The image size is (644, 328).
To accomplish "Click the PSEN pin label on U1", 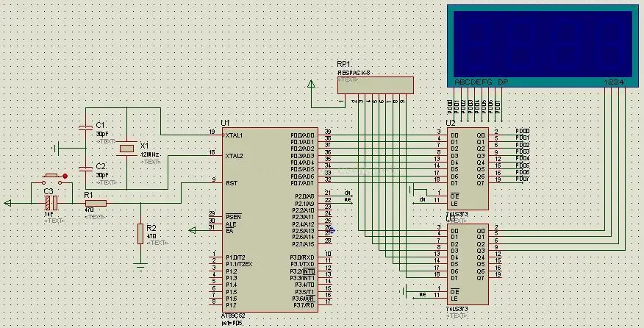I will (x=233, y=217).
